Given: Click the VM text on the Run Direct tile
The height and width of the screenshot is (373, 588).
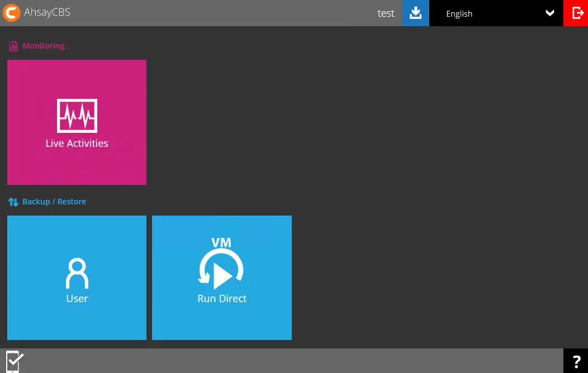Looking at the screenshot, I should pos(221,242).
